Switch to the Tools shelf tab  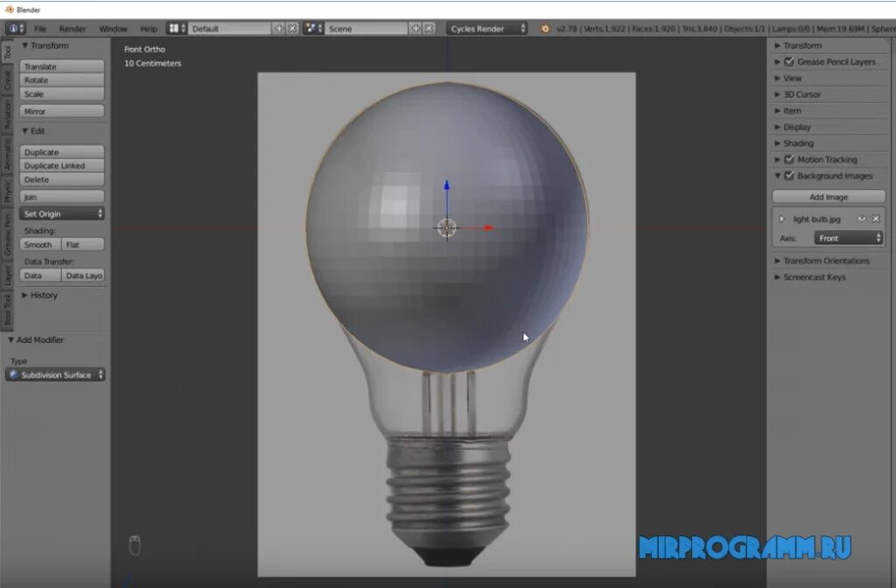coord(7,52)
